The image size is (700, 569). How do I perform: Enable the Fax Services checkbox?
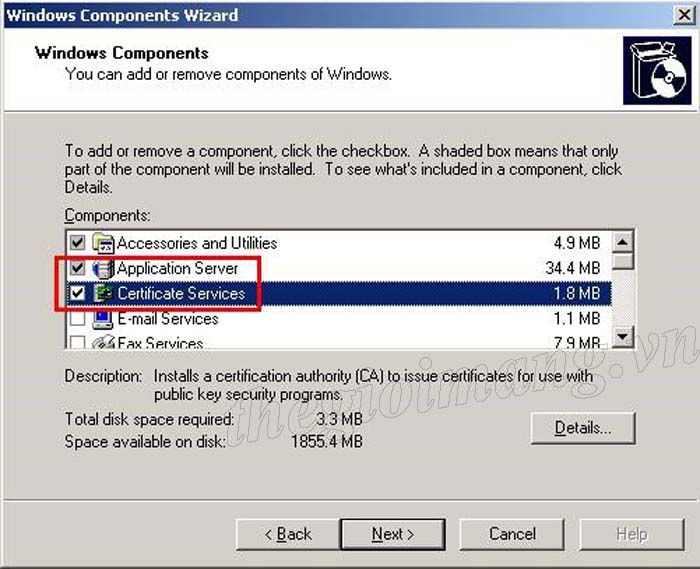(x=78, y=342)
